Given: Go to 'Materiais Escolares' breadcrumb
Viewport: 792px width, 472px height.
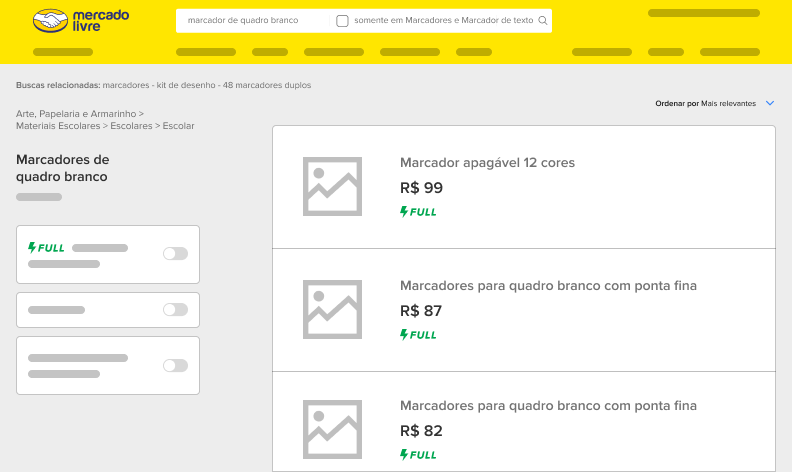Looking at the screenshot, I should (58, 126).
